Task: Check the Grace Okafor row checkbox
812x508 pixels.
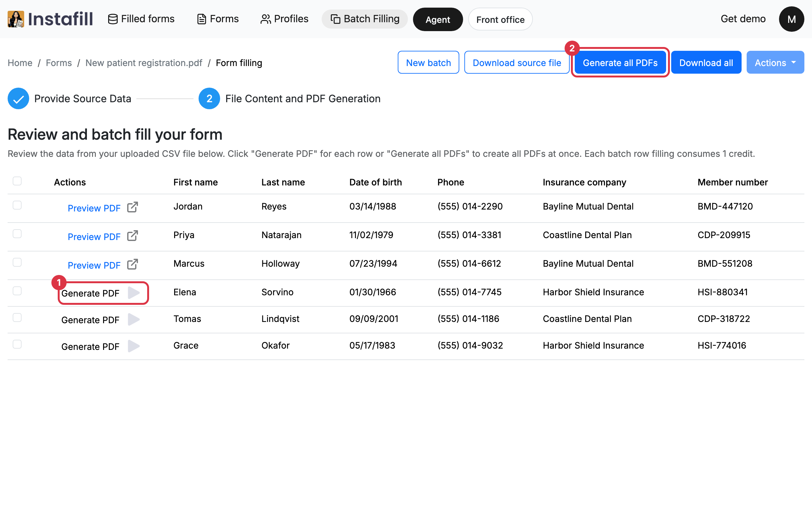Action: (x=17, y=344)
